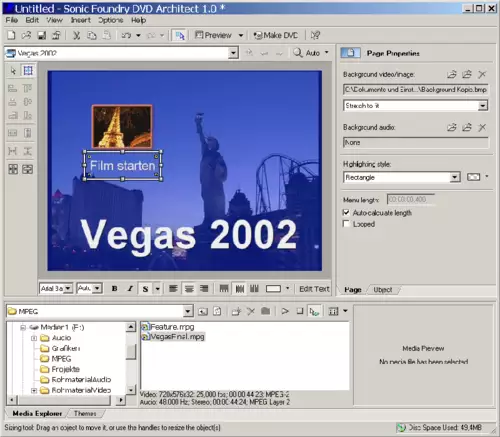Open the File menu
Image resolution: width=500 pixels, height=437 pixels.
pyautogui.click(x=12, y=20)
